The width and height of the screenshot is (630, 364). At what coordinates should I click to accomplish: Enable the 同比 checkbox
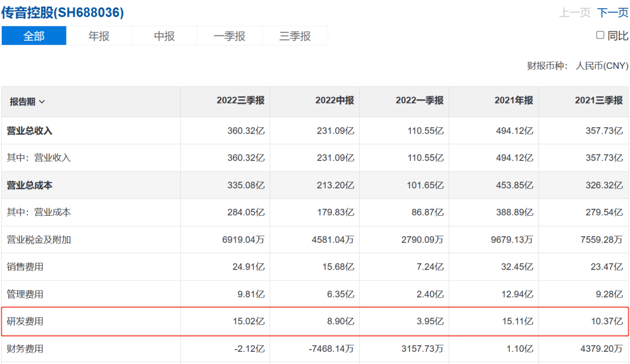coord(600,36)
